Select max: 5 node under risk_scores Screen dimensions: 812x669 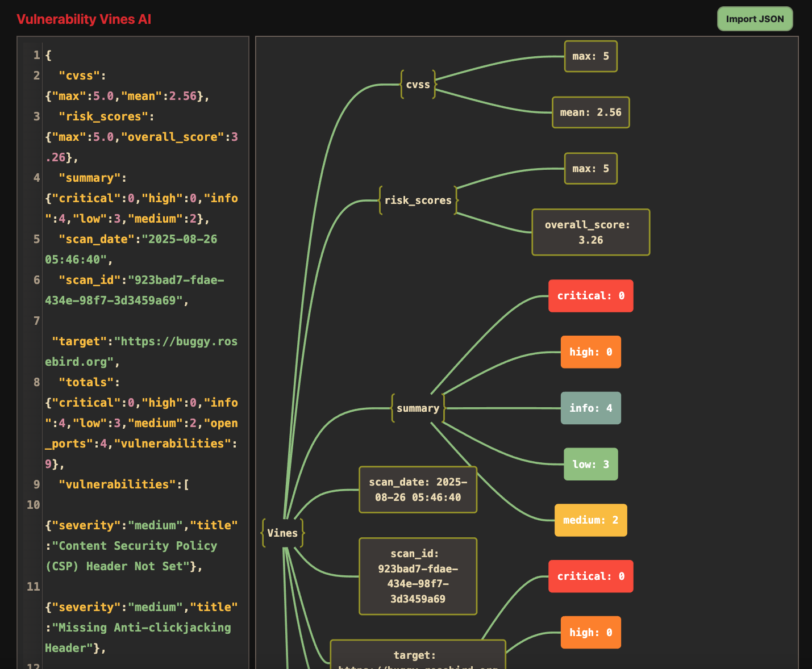click(590, 169)
